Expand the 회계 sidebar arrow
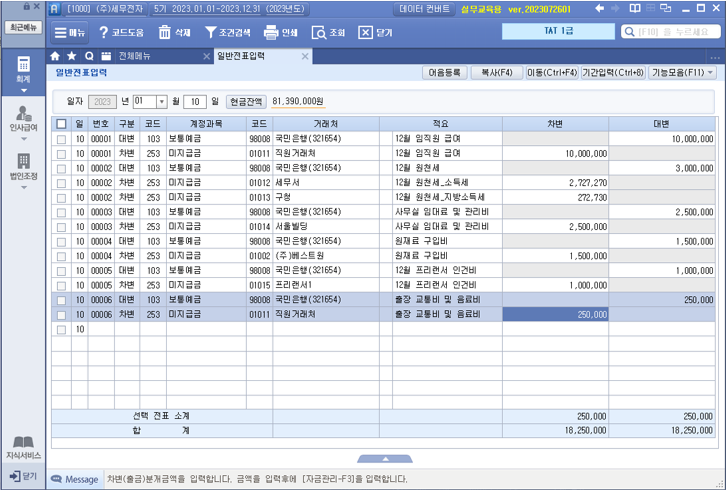Viewport: 726px width, 490px height. coord(24,90)
